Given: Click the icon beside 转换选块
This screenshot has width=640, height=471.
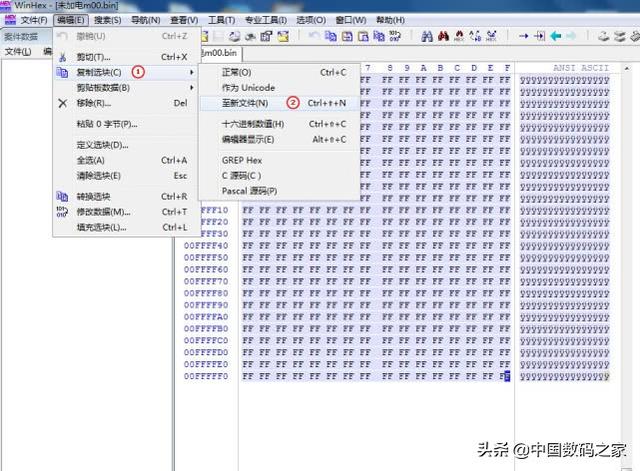Looking at the screenshot, I should click(62, 196).
